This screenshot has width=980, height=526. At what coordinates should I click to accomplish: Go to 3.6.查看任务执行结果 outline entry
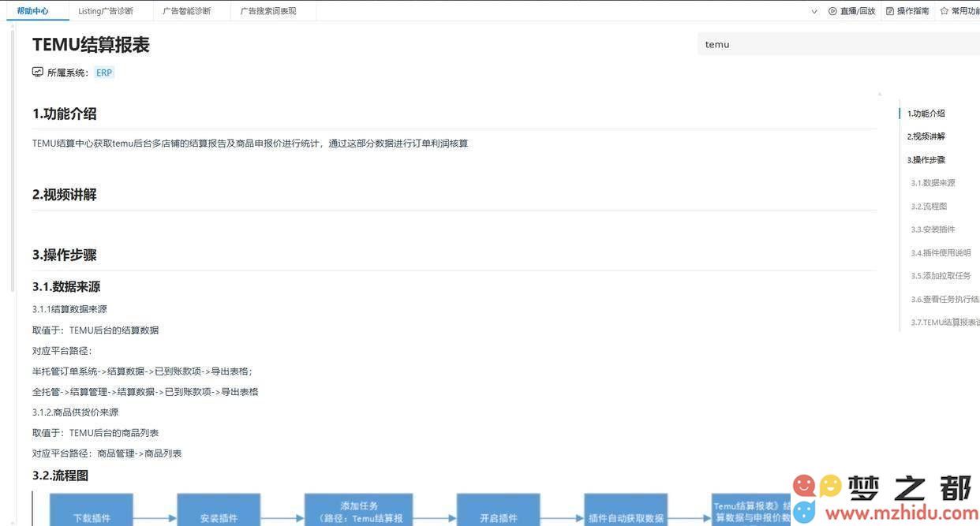945,300
